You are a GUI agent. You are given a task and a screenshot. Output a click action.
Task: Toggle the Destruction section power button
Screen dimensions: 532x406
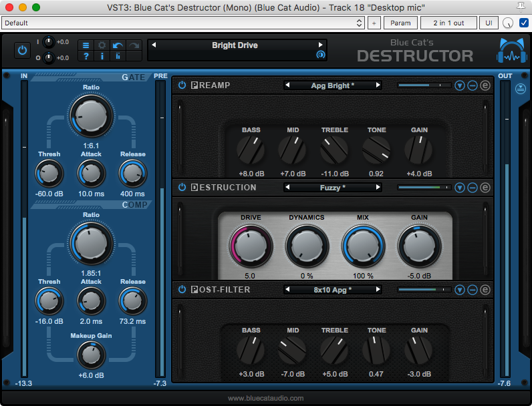pyautogui.click(x=182, y=188)
